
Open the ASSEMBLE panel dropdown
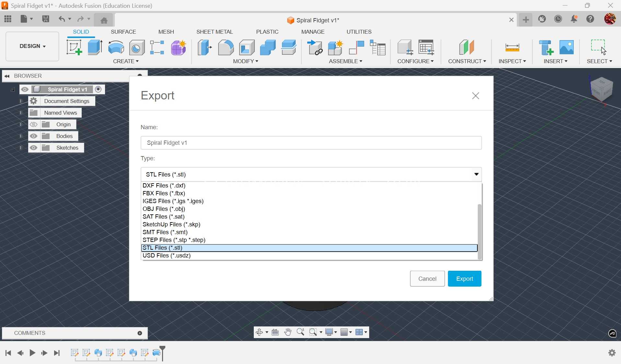(346, 61)
